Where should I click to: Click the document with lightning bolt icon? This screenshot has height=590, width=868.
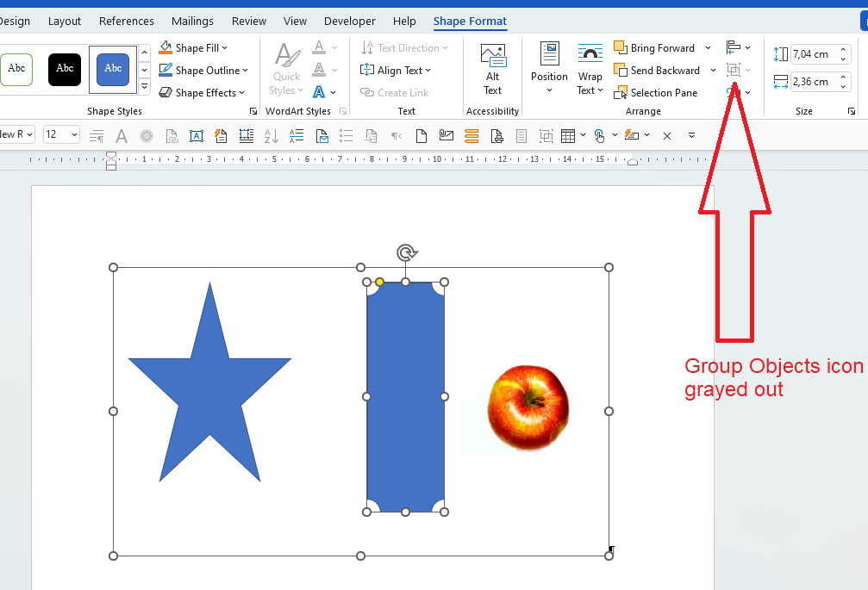pos(221,135)
